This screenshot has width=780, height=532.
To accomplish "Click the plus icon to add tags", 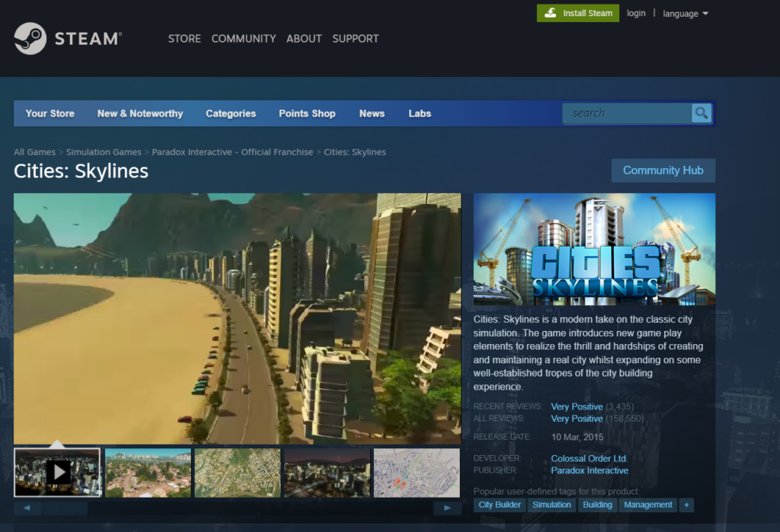I will 686,505.
